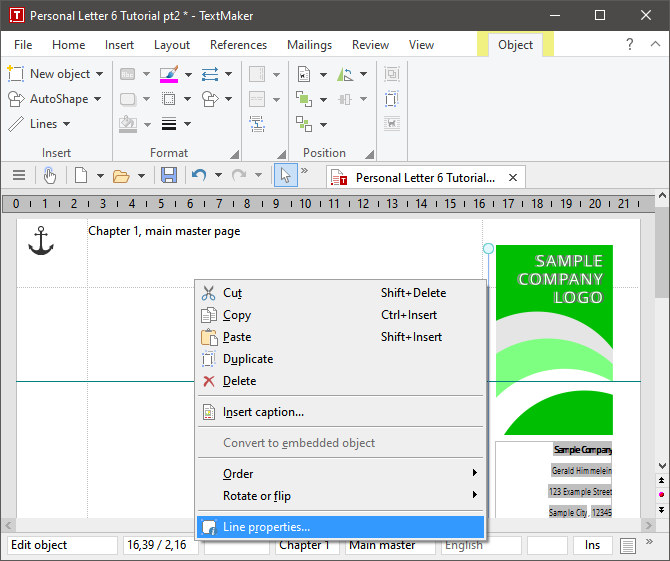This screenshot has width=670, height=561.
Task: Click the line color brush icon
Action: [168, 74]
